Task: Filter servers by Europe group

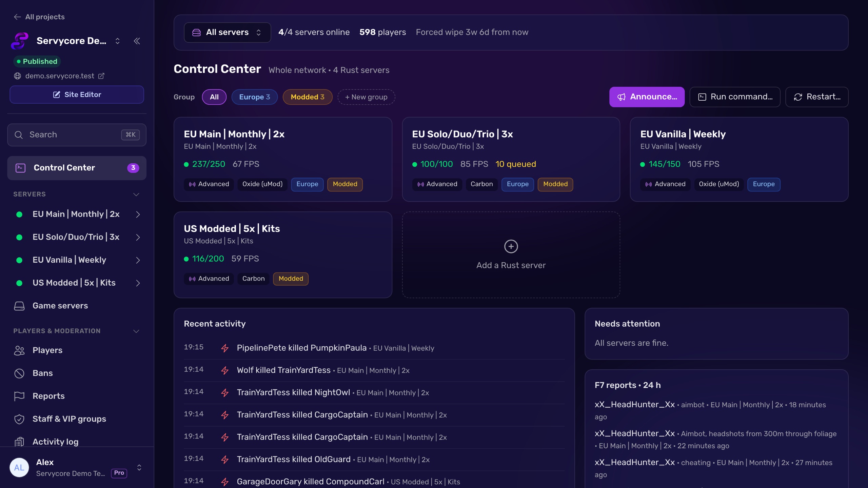Action: (254, 97)
